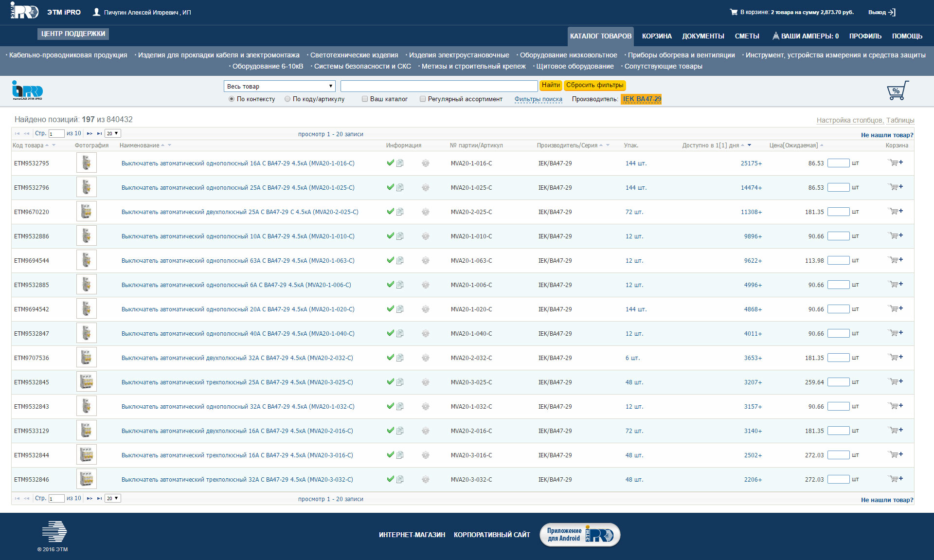The image size is (934, 560).
Task: Jump to last page in bottom pager
Action: (x=99, y=498)
